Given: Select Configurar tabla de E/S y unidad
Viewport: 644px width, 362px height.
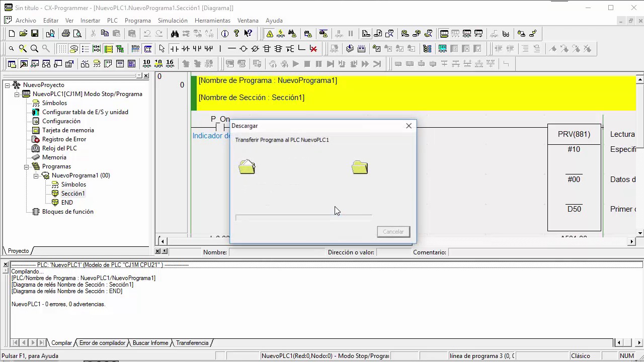Looking at the screenshot, I should click(85, 112).
